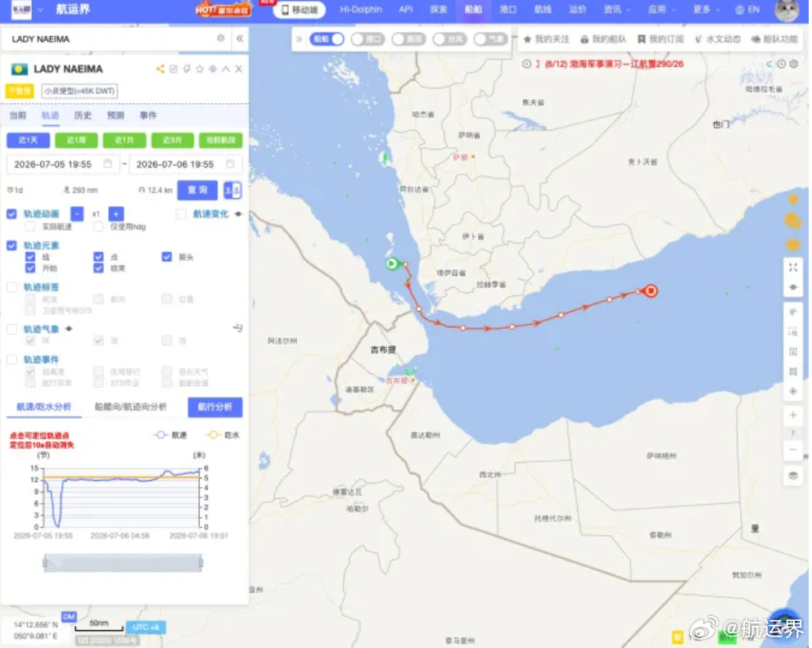Open Hi-Dolphin in top navigation
812x648 pixels.
361,9
